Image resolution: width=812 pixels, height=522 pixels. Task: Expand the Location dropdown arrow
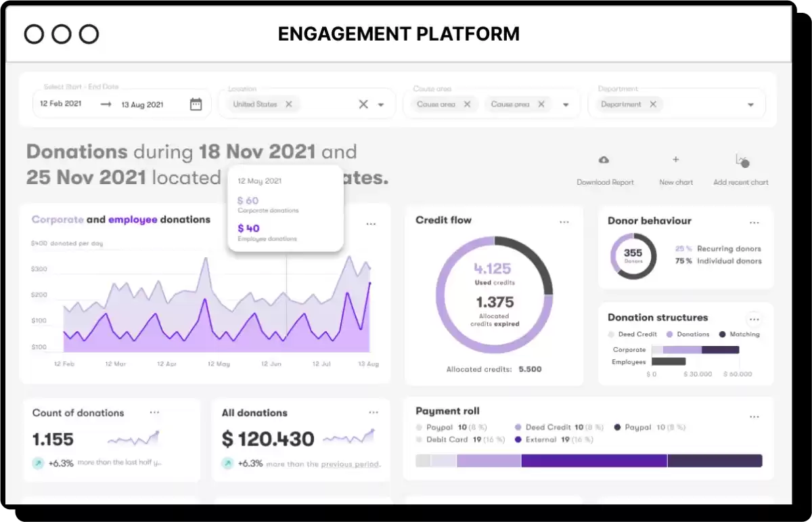click(381, 105)
